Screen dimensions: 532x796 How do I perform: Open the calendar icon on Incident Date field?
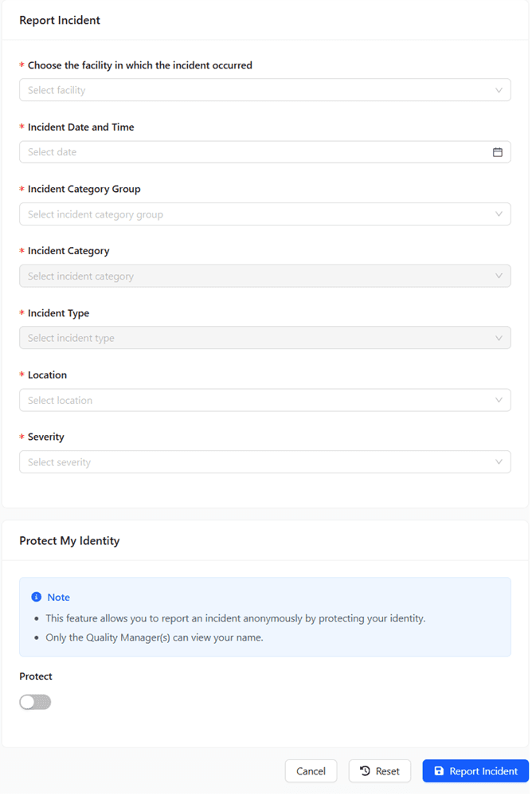498,151
